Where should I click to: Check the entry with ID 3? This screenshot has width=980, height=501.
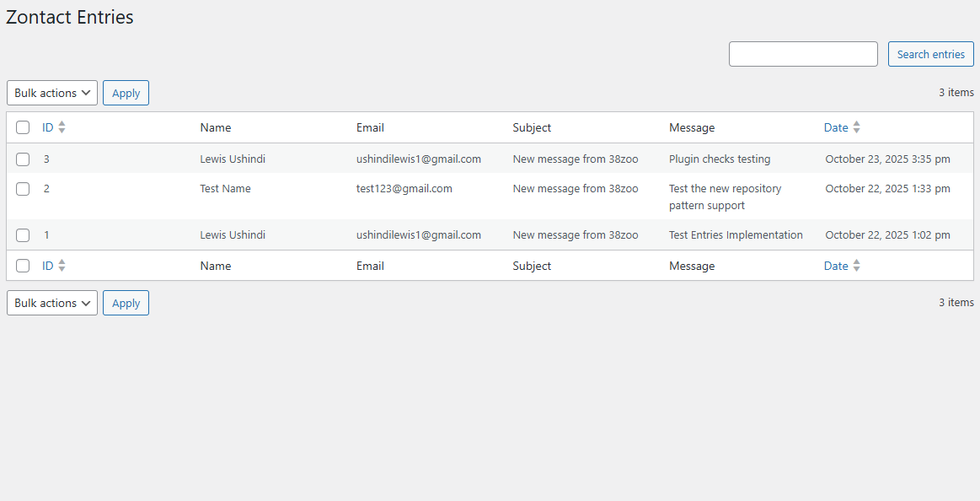pos(23,159)
